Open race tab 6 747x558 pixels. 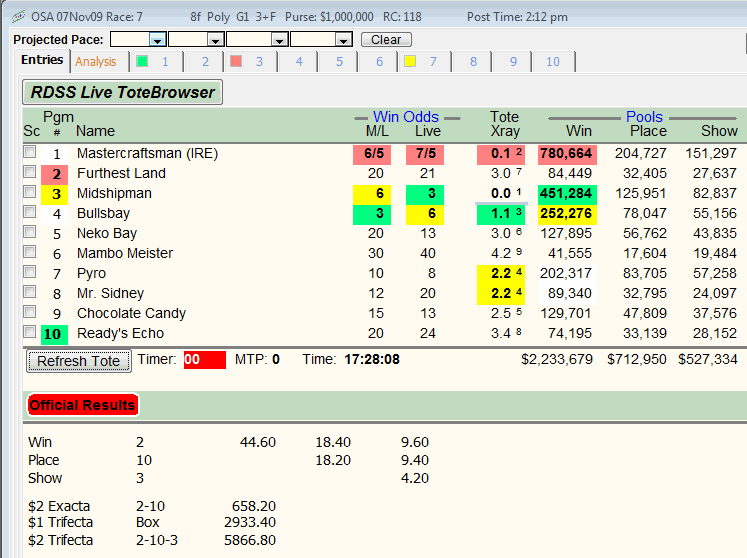click(379, 61)
